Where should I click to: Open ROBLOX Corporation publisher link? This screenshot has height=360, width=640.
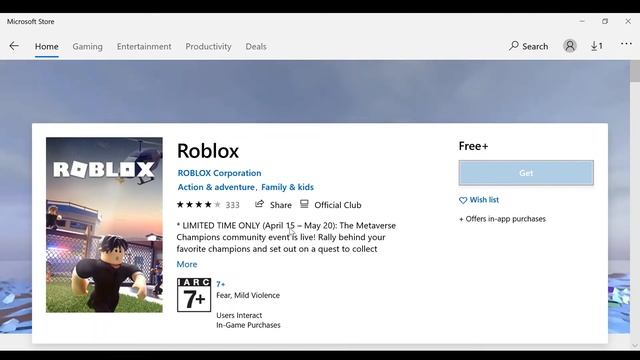(x=220, y=173)
